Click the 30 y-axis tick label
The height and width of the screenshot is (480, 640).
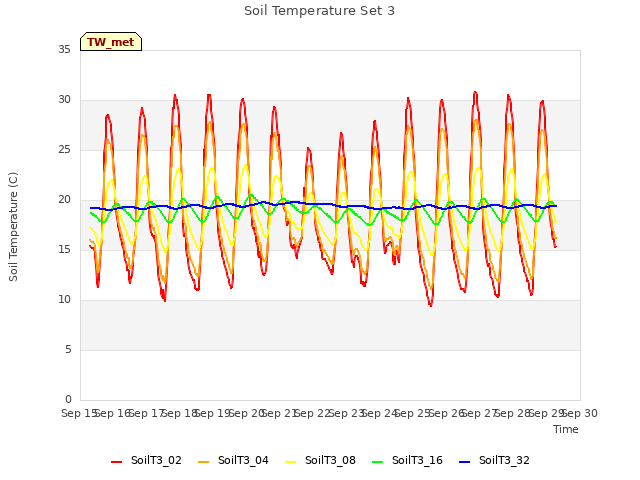click(64, 100)
